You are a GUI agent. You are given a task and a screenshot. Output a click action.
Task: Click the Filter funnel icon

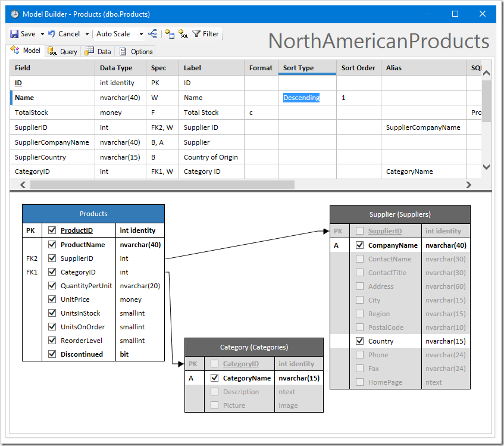pos(196,34)
